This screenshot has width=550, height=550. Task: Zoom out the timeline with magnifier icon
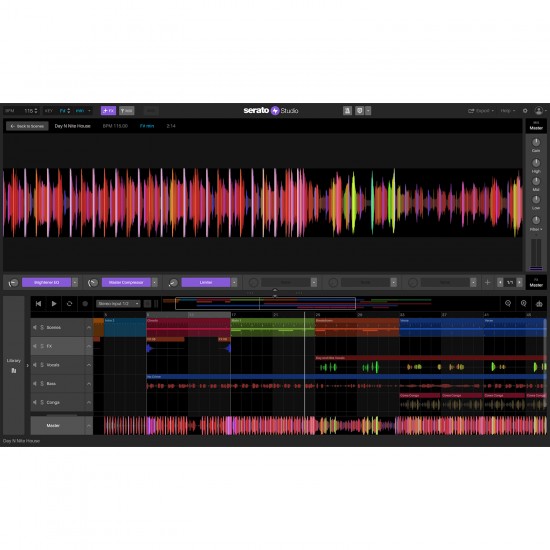click(x=508, y=304)
